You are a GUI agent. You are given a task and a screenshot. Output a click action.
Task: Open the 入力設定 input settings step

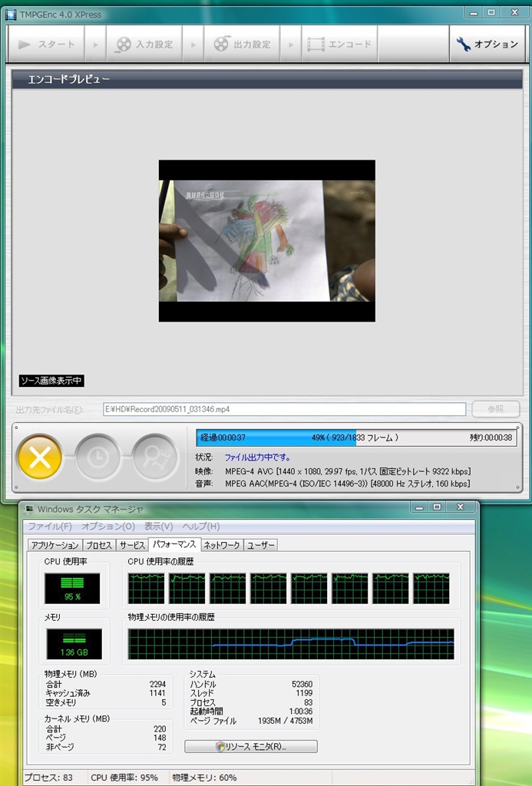click(144, 44)
